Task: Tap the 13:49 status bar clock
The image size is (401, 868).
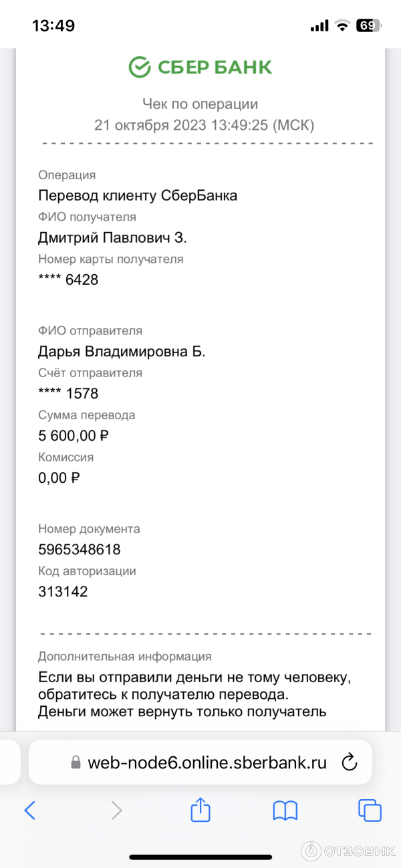Action: (x=53, y=26)
